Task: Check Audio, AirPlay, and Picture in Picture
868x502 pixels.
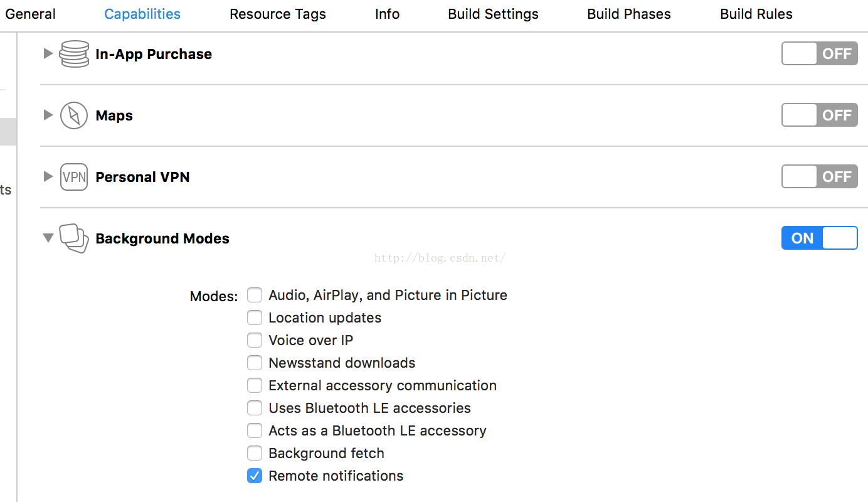Action: click(x=254, y=295)
